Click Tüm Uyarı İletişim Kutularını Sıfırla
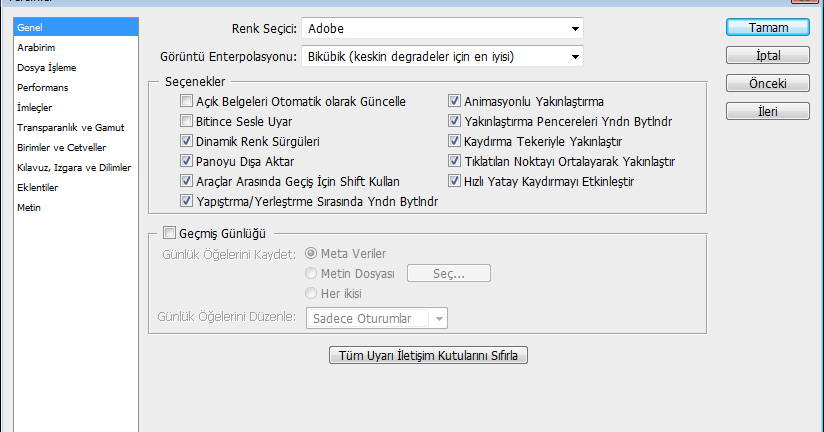 pyautogui.click(x=428, y=355)
